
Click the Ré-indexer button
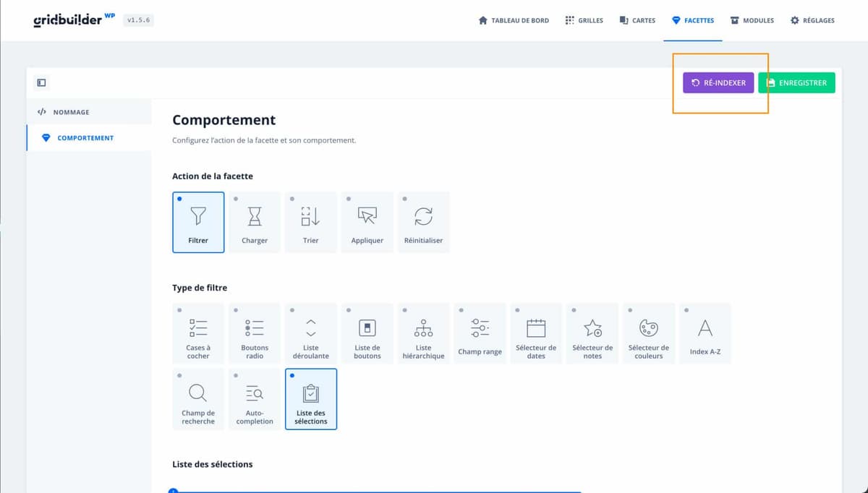pos(718,83)
